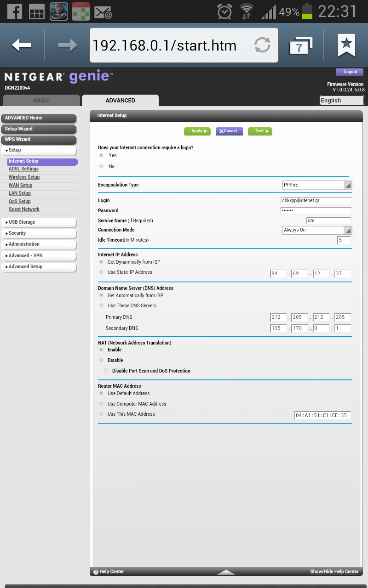Select Disable NAT option
This screenshot has height=588, width=368.
(x=101, y=360)
